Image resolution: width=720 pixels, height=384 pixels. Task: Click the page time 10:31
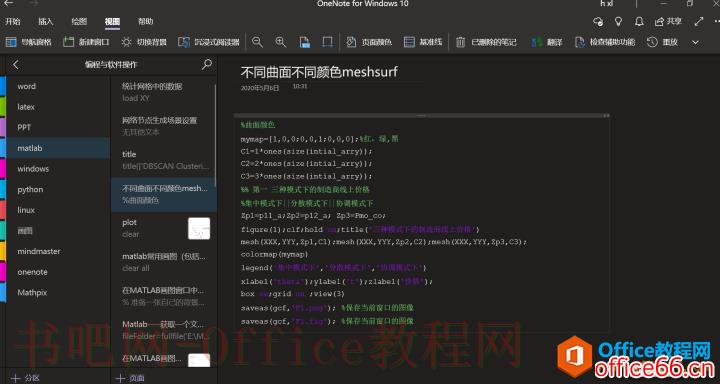tap(300, 86)
